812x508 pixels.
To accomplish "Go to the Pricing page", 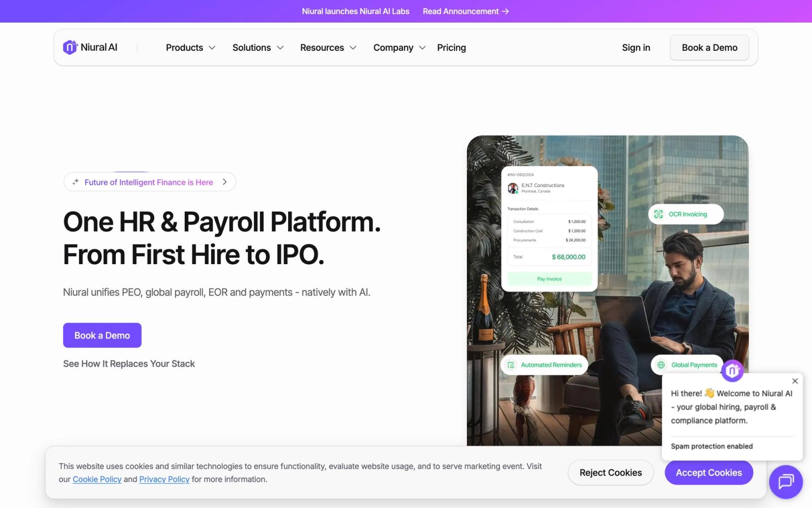I will pyautogui.click(x=452, y=48).
